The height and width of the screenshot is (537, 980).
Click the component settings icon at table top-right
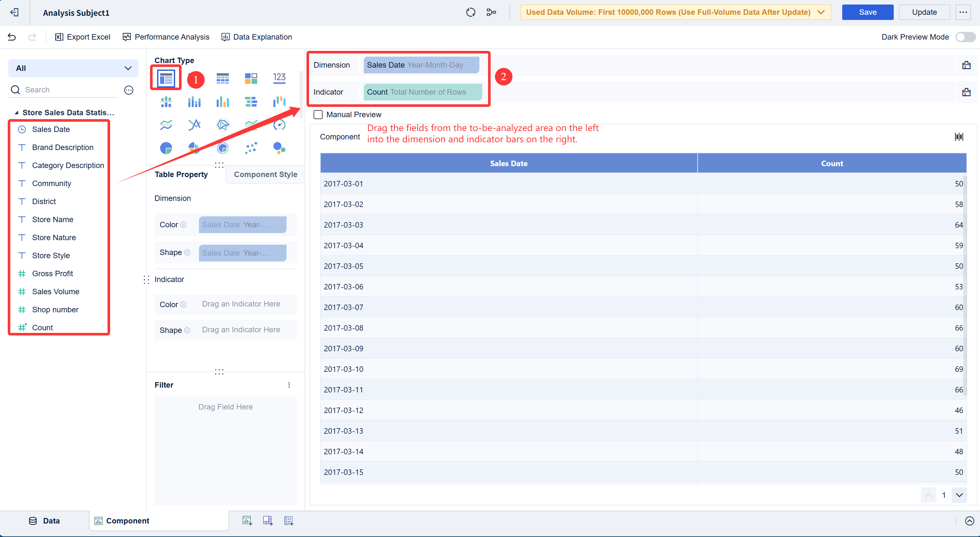pos(959,137)
